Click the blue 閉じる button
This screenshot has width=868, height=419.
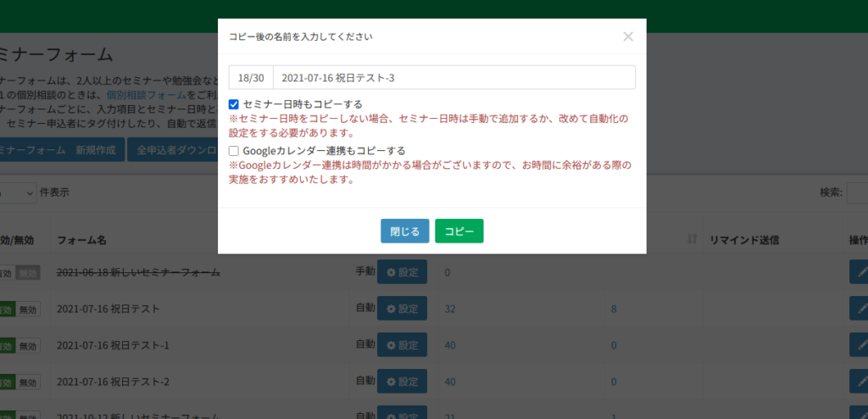coord(404,231)
